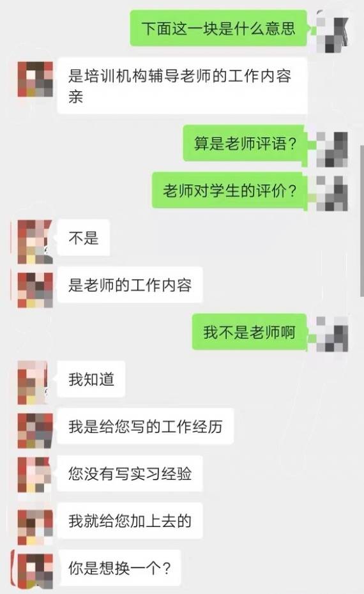Image resolution: width=364 pixels, height=594 pixels.
Task: Click the vertical scrollbar on right edge
Action: (361, 220)
